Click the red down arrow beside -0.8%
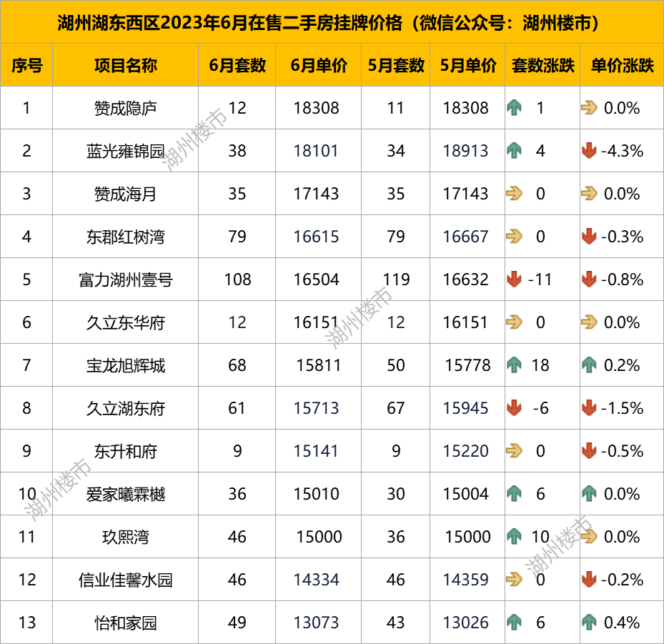This screenshot has height=644, width=664. 589,279
